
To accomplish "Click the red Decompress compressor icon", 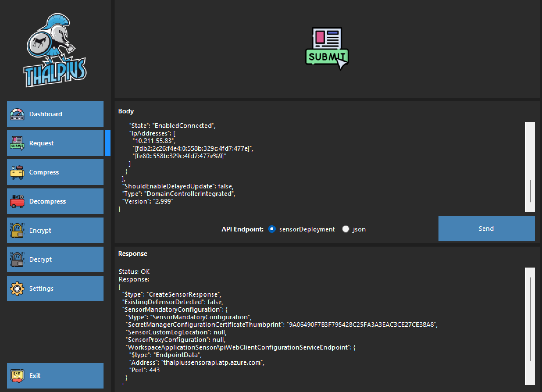I will [x=17, y=202].
